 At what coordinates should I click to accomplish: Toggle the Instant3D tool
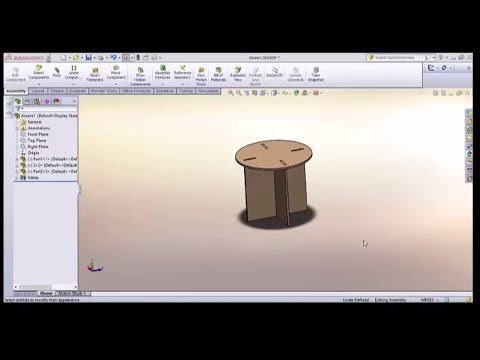274,72
